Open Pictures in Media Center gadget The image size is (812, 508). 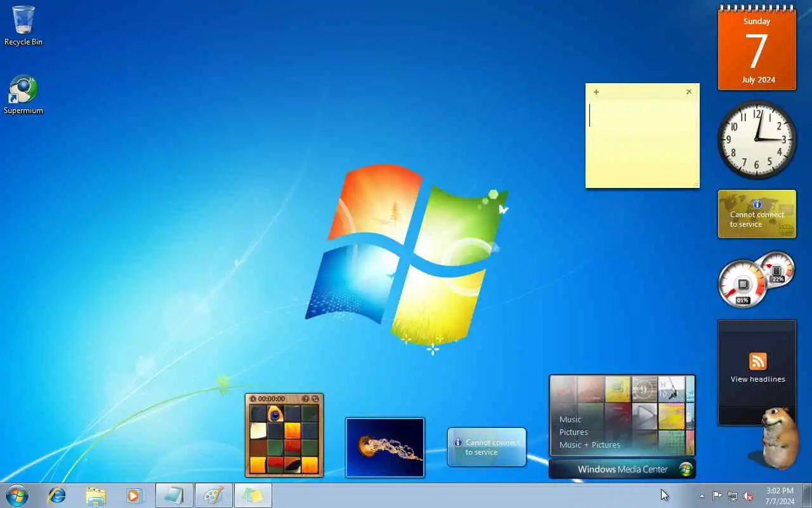coord(573,432)
